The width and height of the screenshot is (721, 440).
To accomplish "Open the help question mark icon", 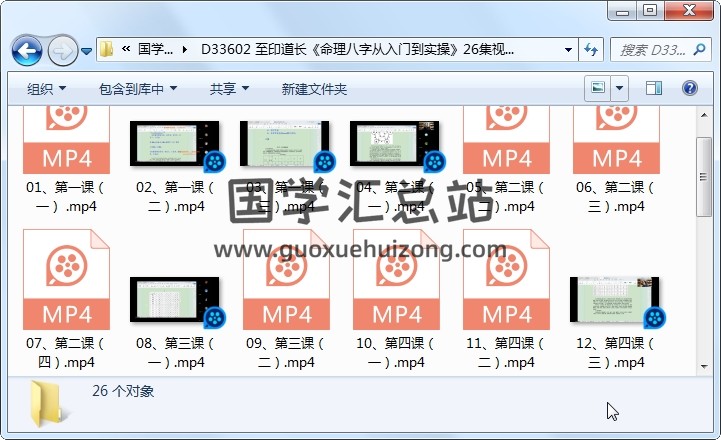I will tap(691, 89).
